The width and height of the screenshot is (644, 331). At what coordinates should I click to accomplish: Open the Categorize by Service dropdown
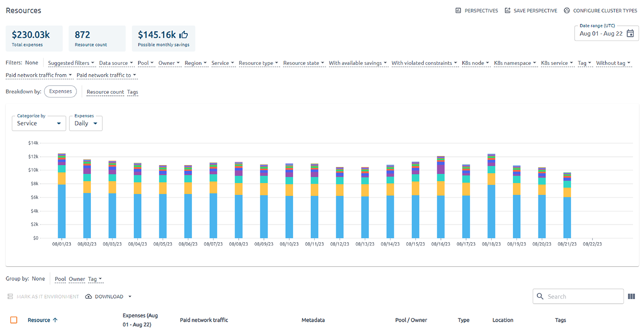tap(39, 123)
